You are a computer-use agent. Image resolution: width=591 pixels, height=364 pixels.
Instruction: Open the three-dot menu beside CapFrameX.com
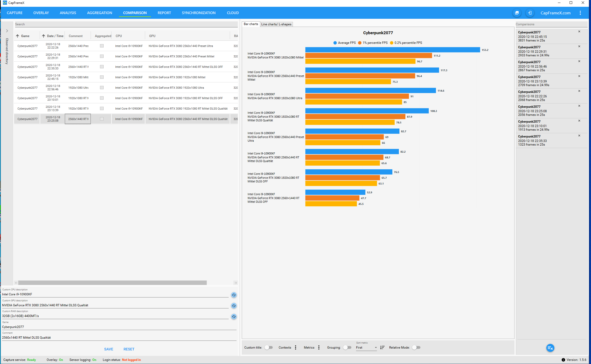(580, 13)
